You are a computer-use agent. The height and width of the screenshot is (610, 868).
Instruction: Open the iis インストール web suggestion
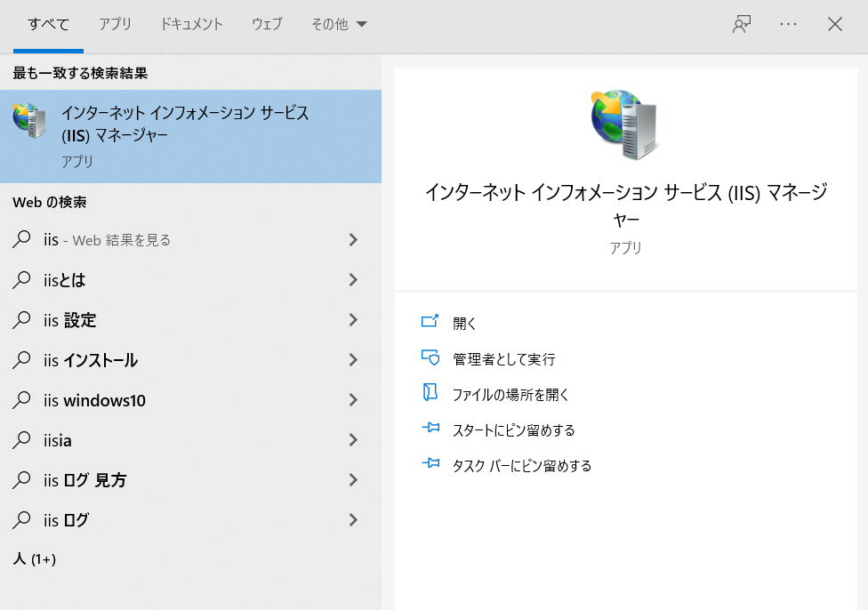pos(190,360)
